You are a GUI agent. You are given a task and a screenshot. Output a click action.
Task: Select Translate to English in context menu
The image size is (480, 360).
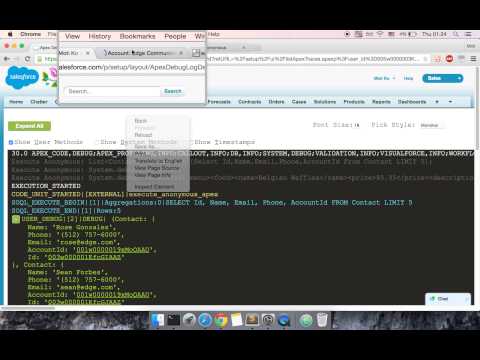[x=158, y=161]
